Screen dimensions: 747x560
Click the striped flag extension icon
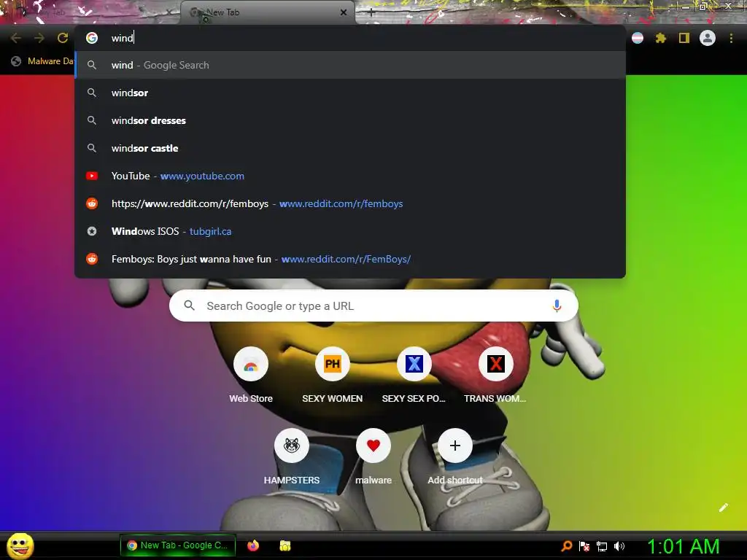click(638, 38)
